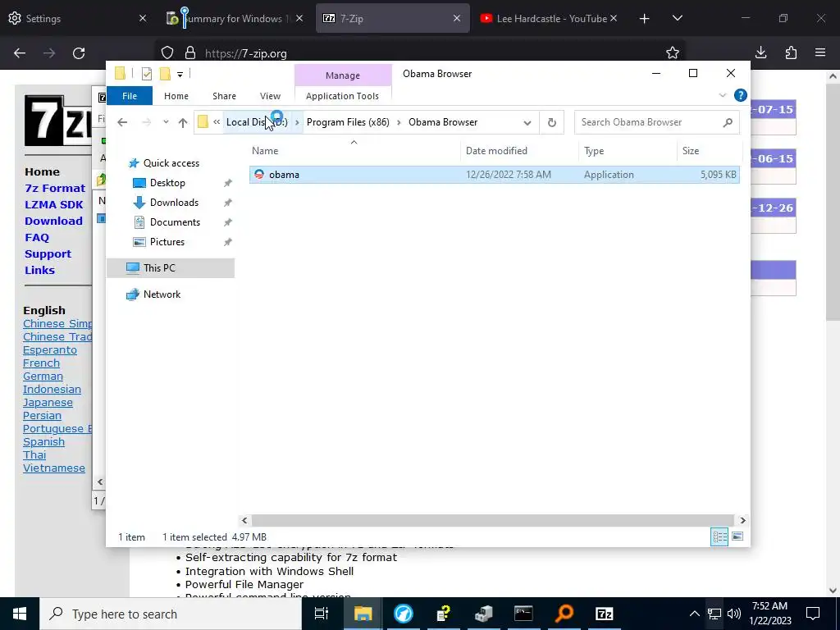Click Explorer horizontal scrollbar right arrow
Screen dimensions: 840x630
point(742,520)
